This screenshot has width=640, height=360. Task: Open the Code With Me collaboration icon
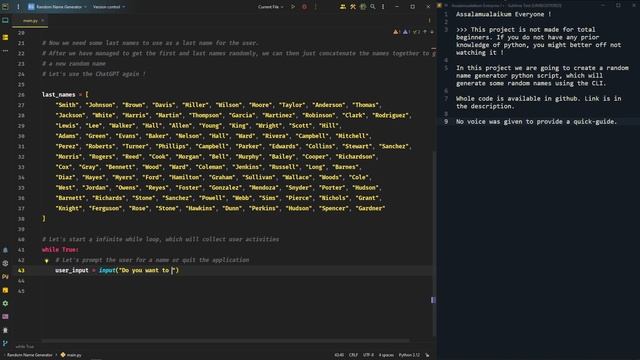[x=343, y=7]
